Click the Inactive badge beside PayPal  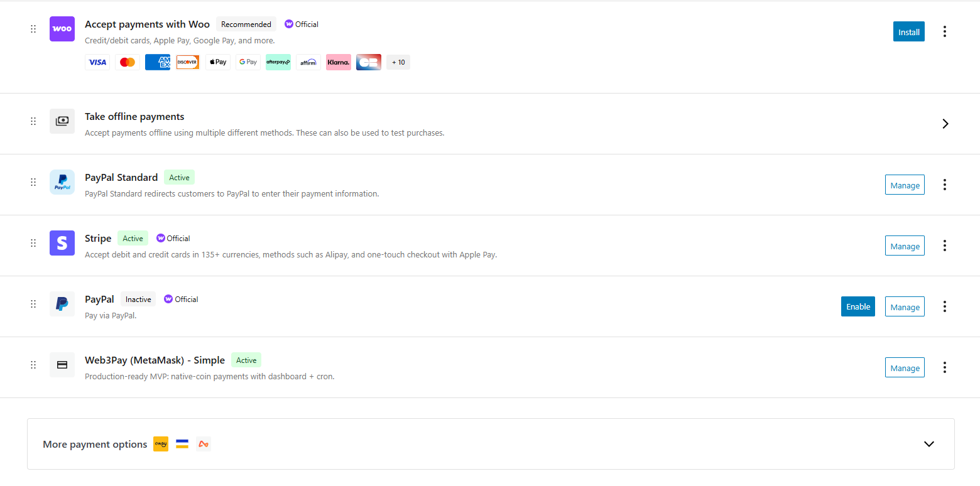click(x=138, y=300)
